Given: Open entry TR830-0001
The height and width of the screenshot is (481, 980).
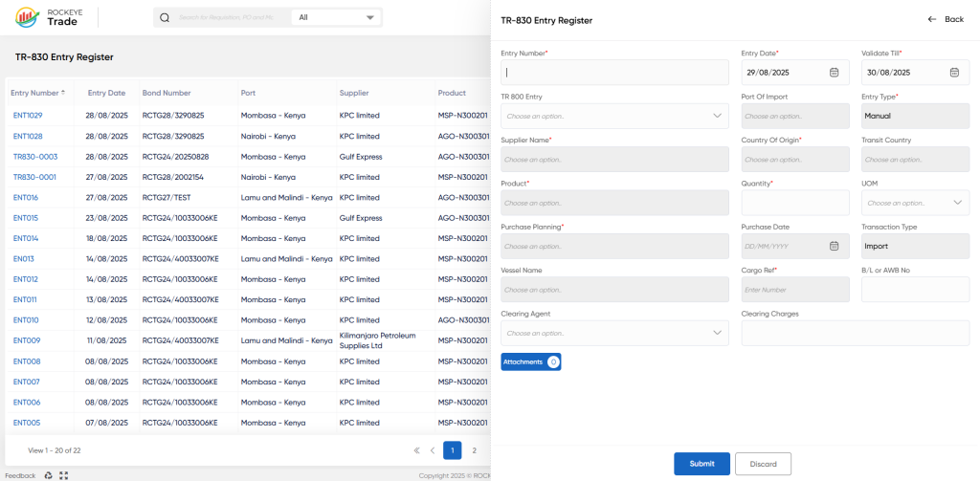Looking at the screenshot, I should pyautogui.click(x=34, y=178).
